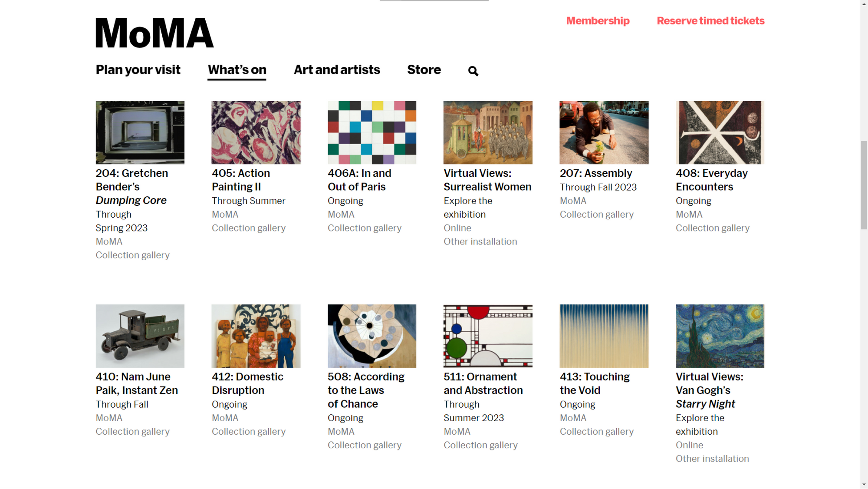Go to the Store section
This screenshot has height=489, width=868.
424,69
